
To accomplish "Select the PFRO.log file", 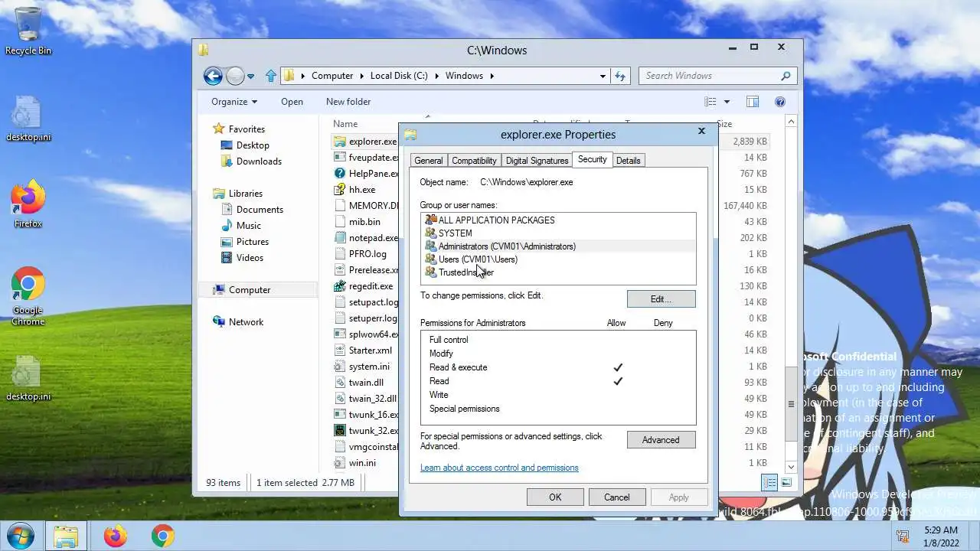I will tap(367, 254).
